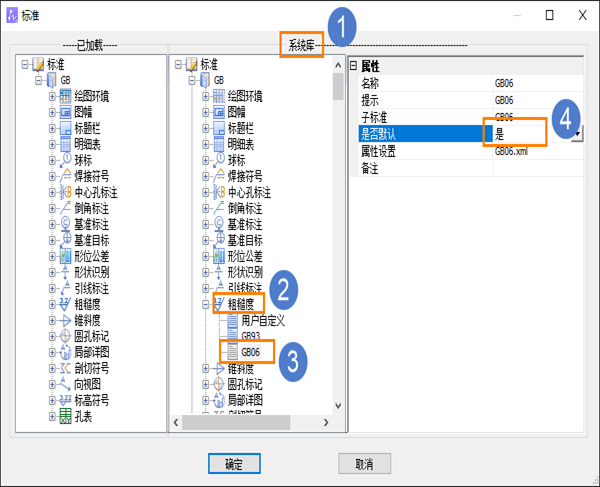Click the 孔表 icon in the 已加载 tree

(x=65, y=416)
